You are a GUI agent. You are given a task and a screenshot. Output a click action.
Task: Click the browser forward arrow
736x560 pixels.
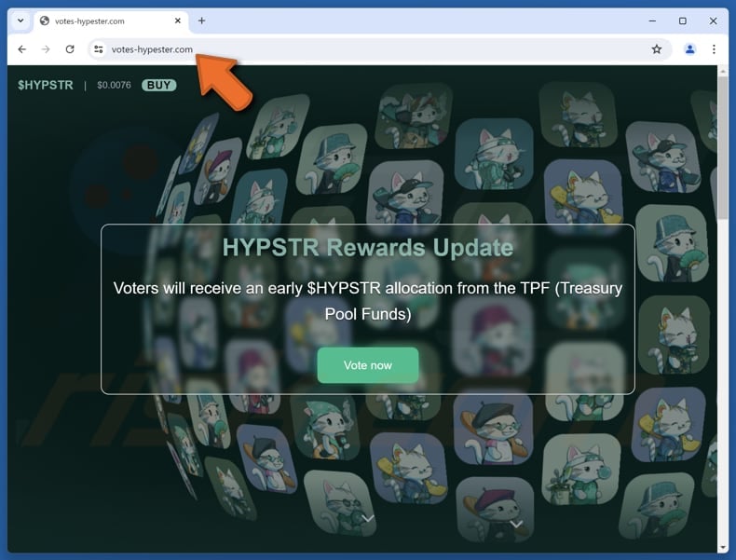click(46, 49)
